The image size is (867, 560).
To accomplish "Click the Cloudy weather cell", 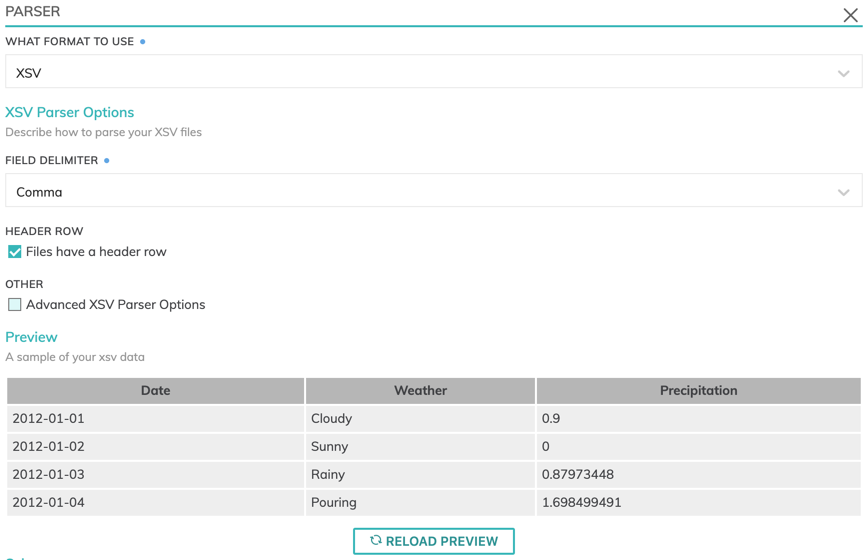I will (x=420, y=418).
